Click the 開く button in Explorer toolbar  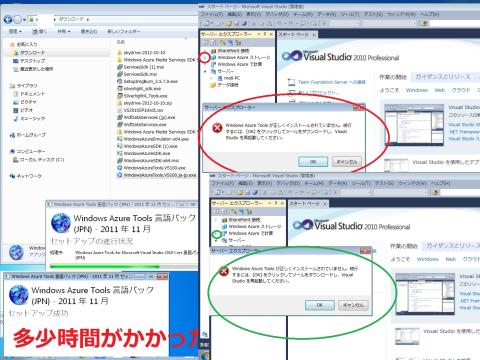pos(40,31)
